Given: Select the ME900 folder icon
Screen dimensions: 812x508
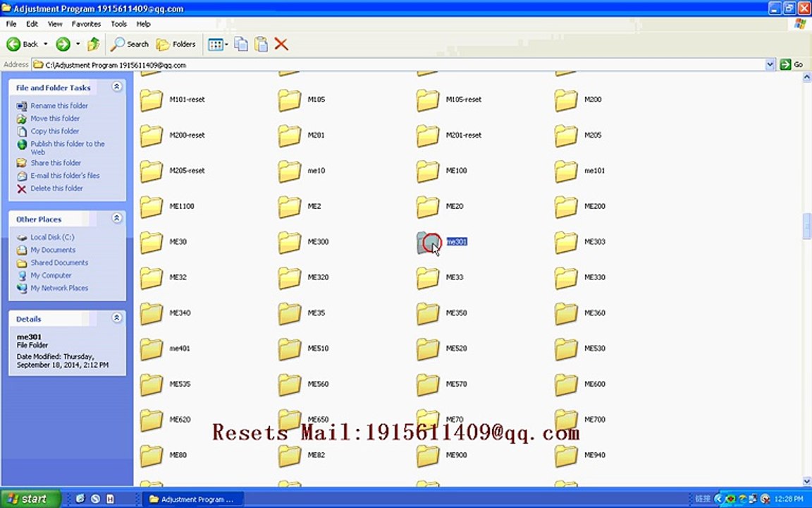Looking at the screenshot, I should pyautogui.click(x=428, y=456).
